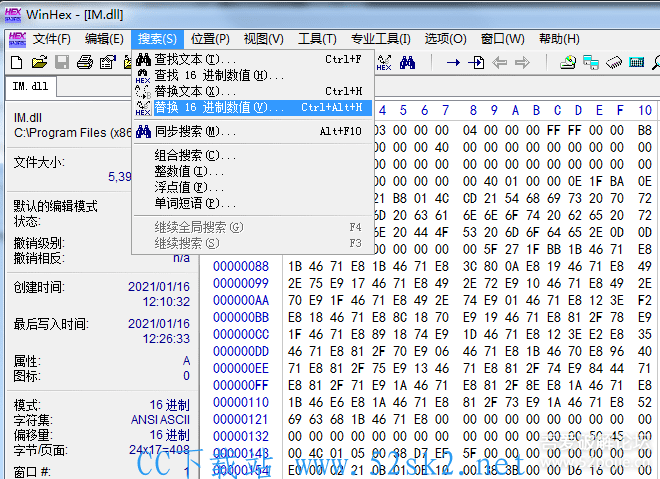Choose 同步搜索(M) menu entry

(x=253, y=131)
